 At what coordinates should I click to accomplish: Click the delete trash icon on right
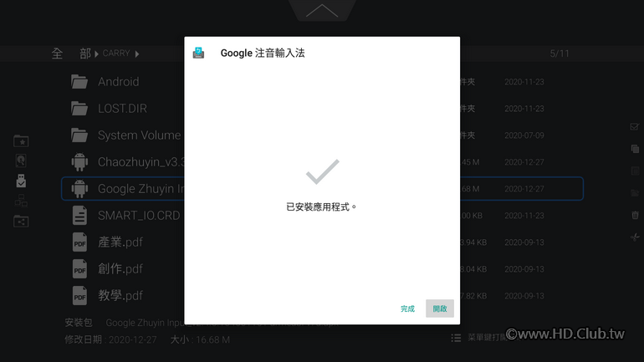635,215
